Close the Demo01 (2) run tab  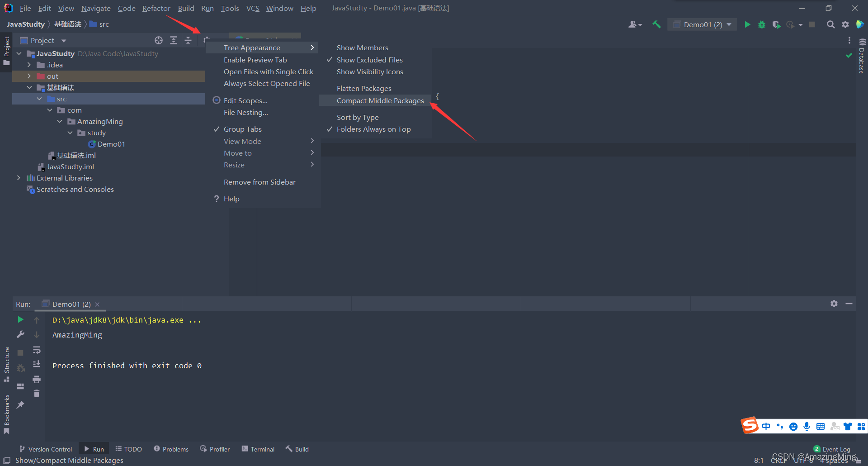click(97, 304)
